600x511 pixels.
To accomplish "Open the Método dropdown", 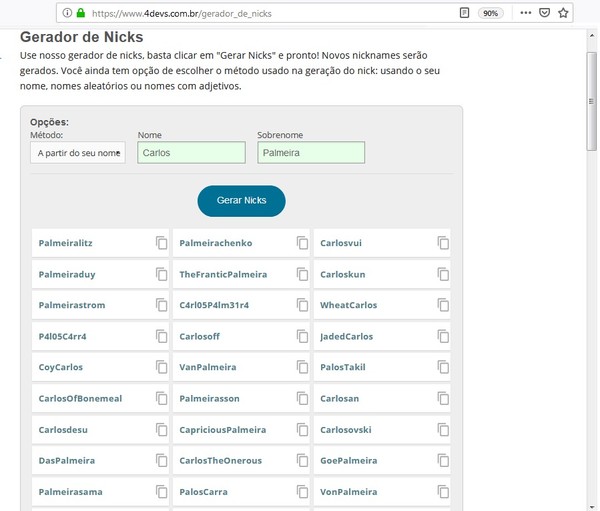I will pos(78,153).
